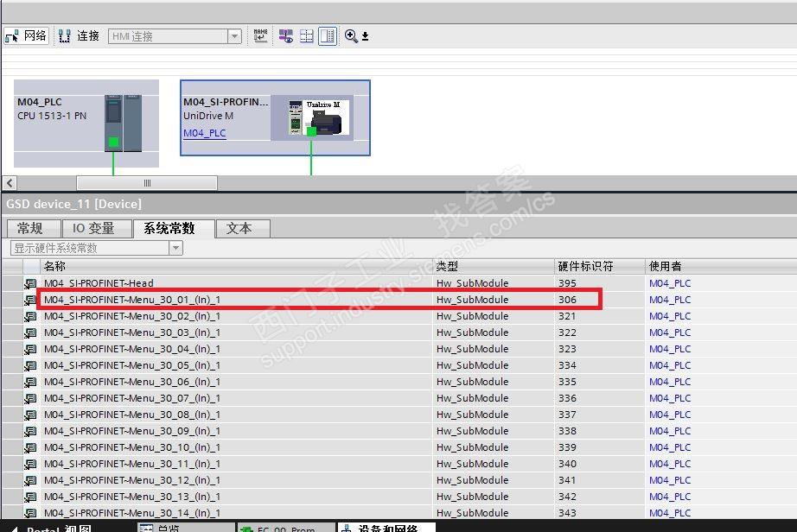Sort by the 类型 column header
This screenshot has height=532, width=797.
point(494,266)
